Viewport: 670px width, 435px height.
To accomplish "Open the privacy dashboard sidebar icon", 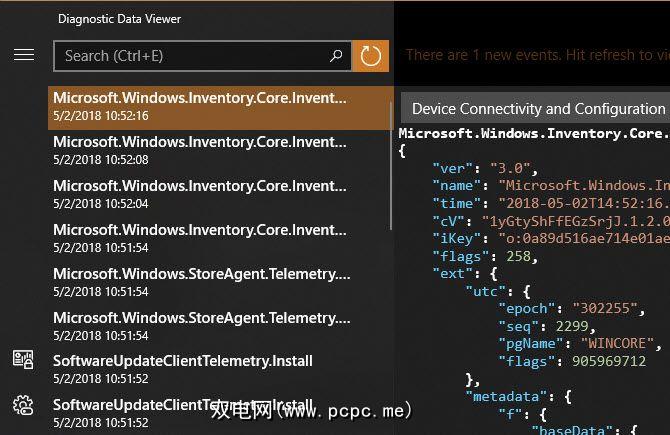I will tap(23, 359).
